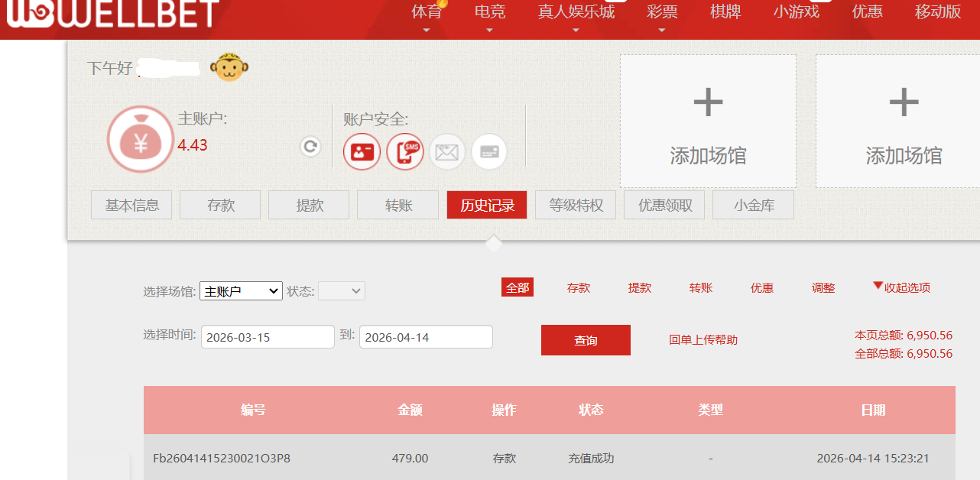Screen dimensions: 980x480
Task: Refresh the main account balance
Action: [x=310, y=147]
